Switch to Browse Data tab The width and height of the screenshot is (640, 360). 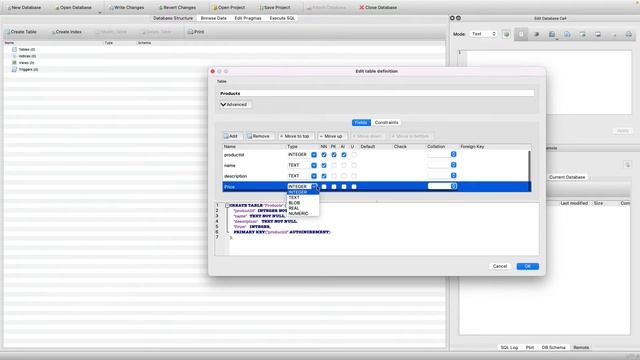(213, 18)
